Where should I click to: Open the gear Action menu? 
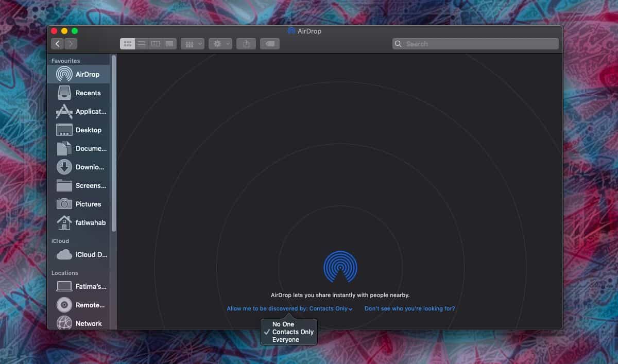pyautogui.click(x=220, y=44)
